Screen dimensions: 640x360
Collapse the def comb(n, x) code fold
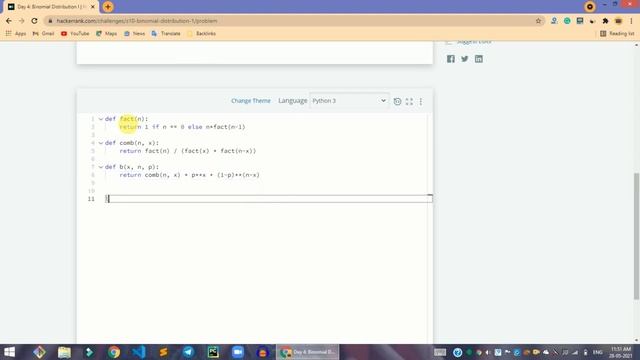pos(101,143)
